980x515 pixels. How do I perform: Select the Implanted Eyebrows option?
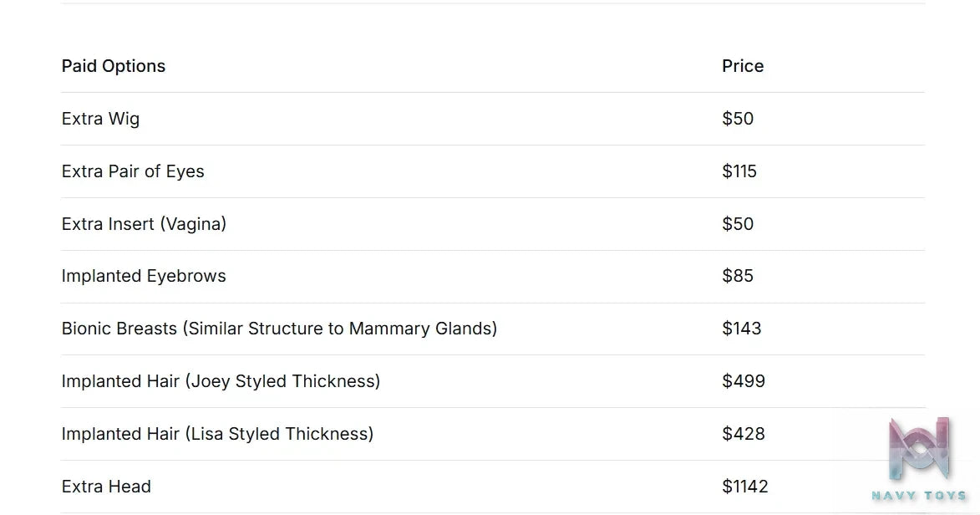pyautogui.click(x=144, y=276)
